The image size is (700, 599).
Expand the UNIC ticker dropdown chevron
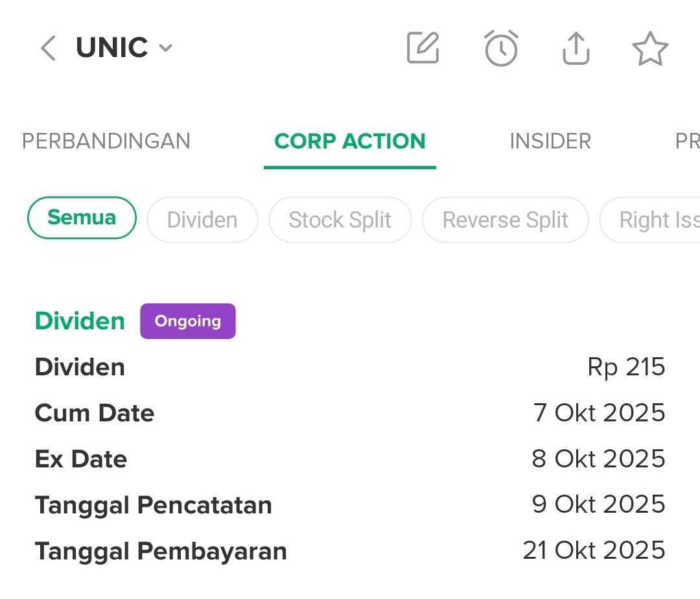click(x=165, y=48)
